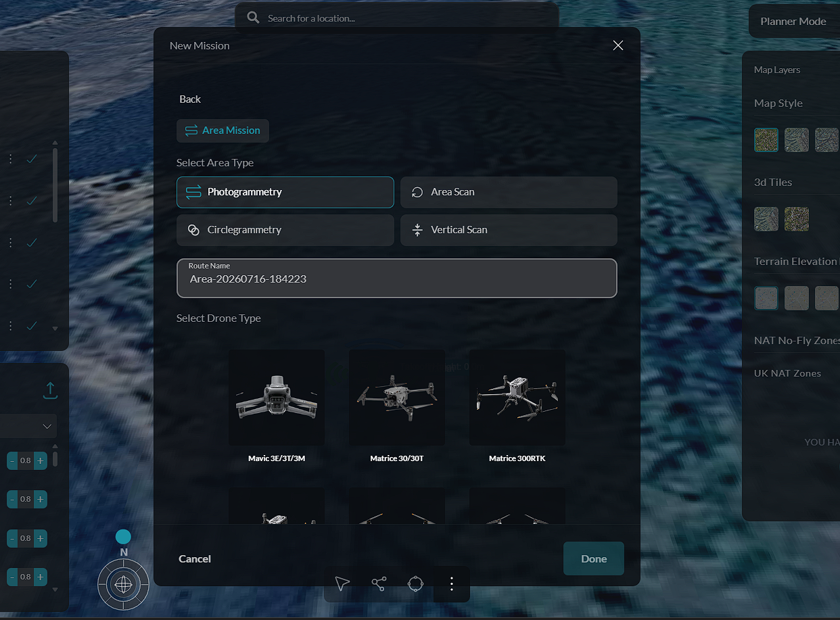Image resolution: width=840 pixels, height=620 pixels.
Task: Open the three-dot more menu in bottom toolbar
Action: 452,583
